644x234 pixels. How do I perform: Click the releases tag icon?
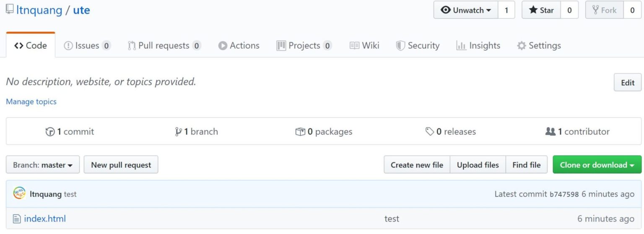tap(429, 132)
